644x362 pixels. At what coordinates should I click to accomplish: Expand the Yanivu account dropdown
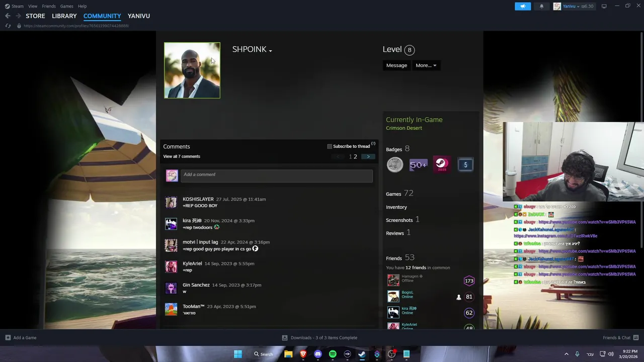578,6
